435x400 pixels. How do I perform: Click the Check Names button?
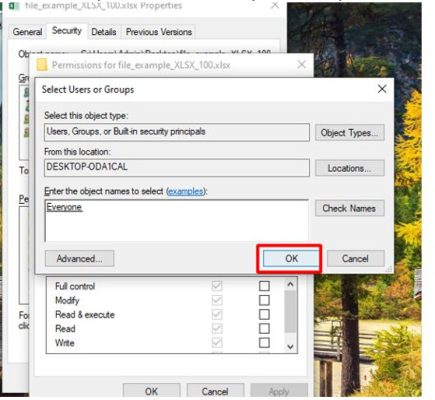pyautogui.click(x=349, y=208)
